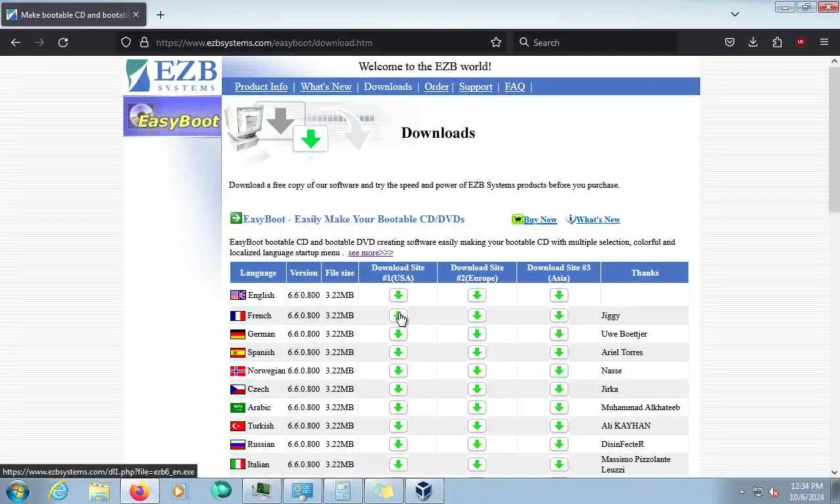
Task: Open Product Info page
Action: point(261,87)
